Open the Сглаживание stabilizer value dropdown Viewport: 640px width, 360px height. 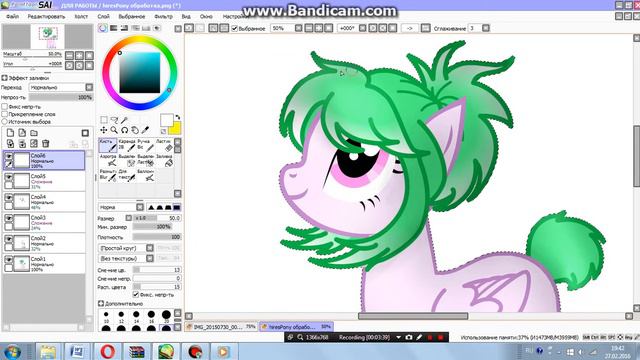point(486,28)
